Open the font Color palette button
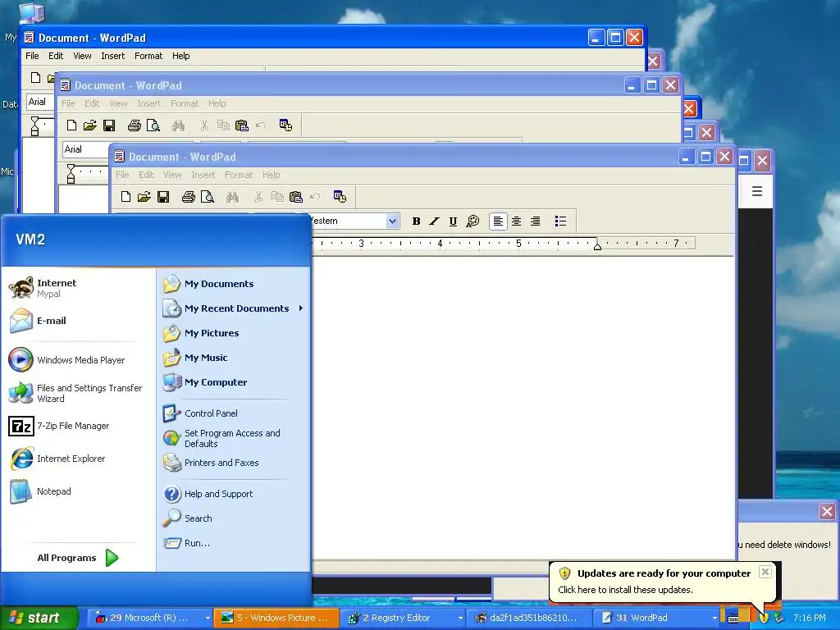The width and height of the screenshot is (840, 630). coord(472,221)
